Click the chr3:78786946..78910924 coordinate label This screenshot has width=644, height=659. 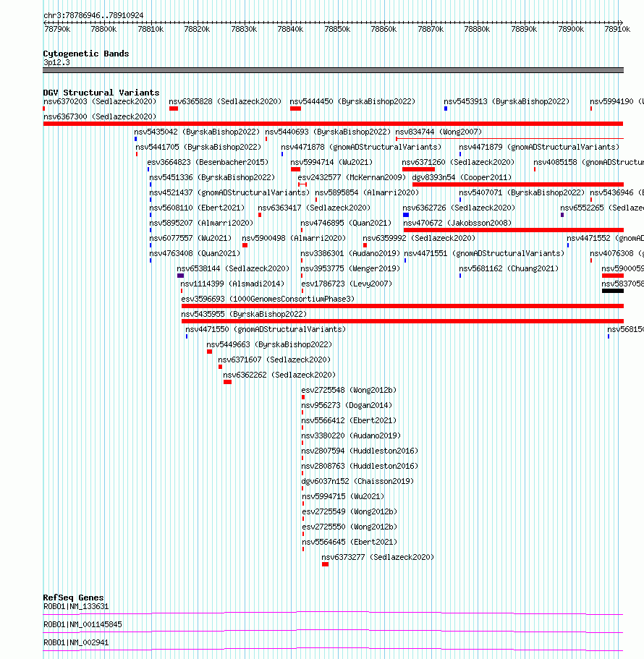[93, 15]
